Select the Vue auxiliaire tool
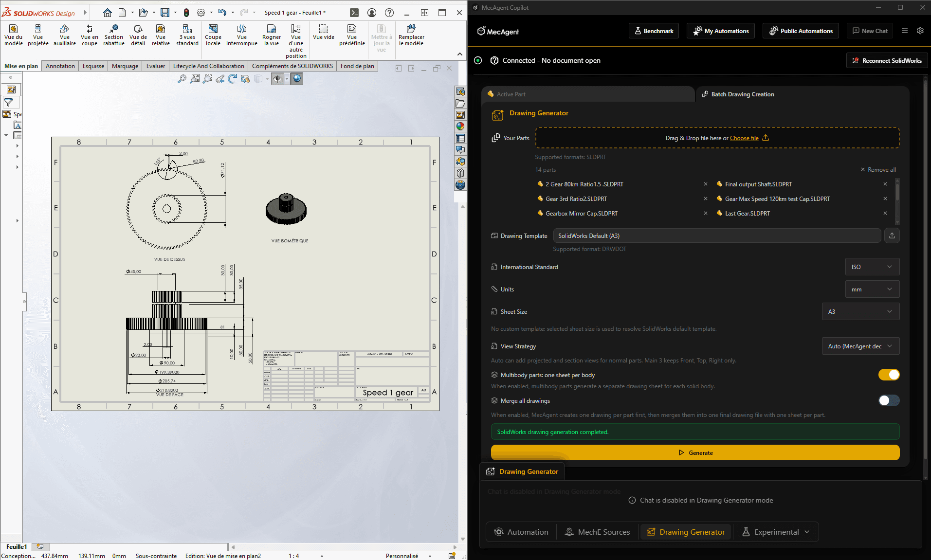Viewport: 931px width, 560px height. tap(64, 29)
